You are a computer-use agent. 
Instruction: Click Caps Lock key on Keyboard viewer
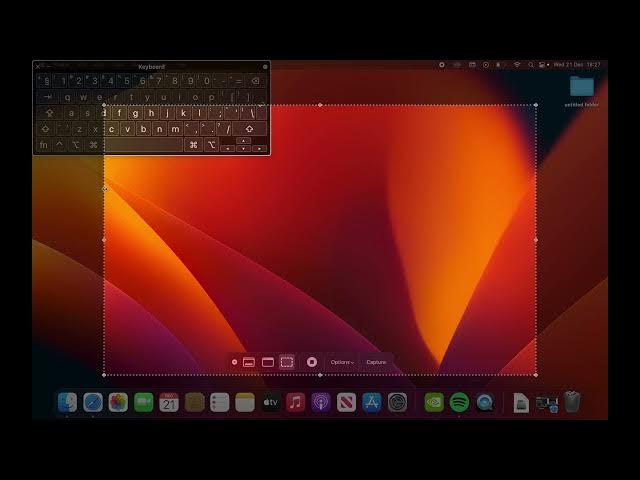[x=49, y=113]
